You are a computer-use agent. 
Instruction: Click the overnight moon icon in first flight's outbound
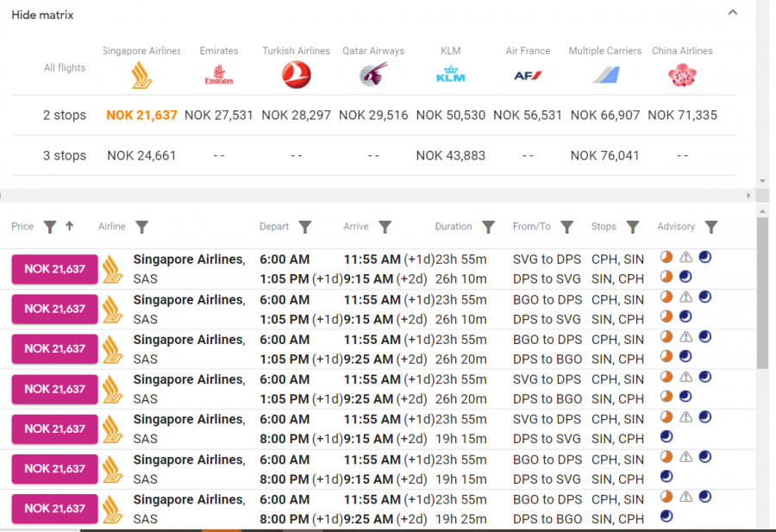(x=705, y=257)
